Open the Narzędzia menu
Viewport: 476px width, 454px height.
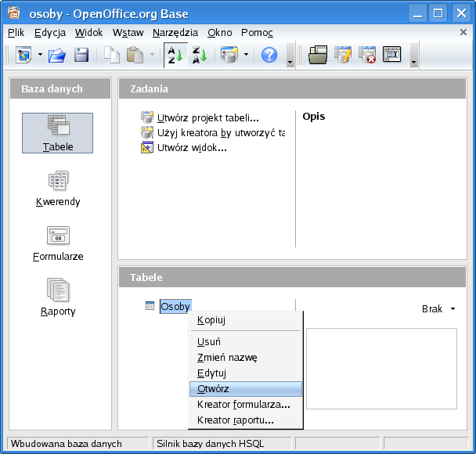[x=175, y=32]
